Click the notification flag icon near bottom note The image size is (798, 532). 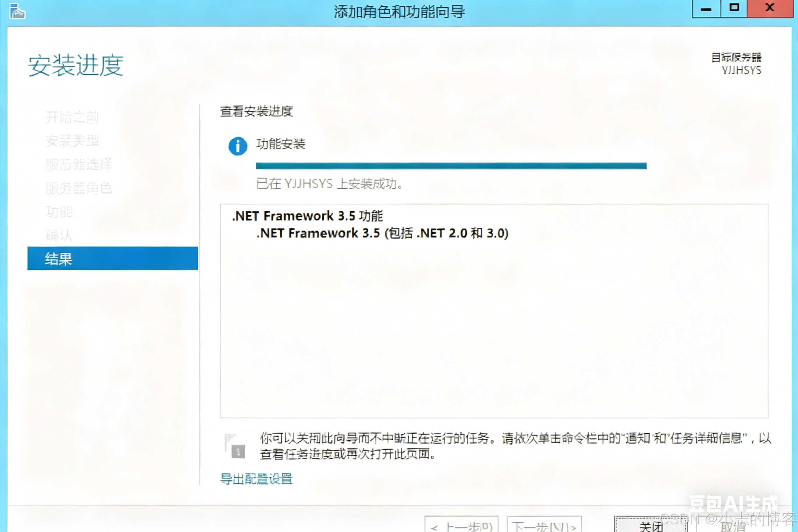pos(234,446)
